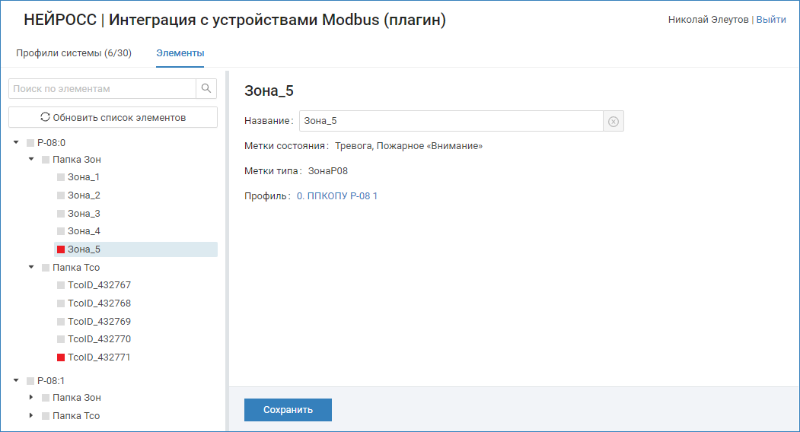
Task: Click state labels text Тревога, Пожарное «Внимание»
Action: pos(409,146)
